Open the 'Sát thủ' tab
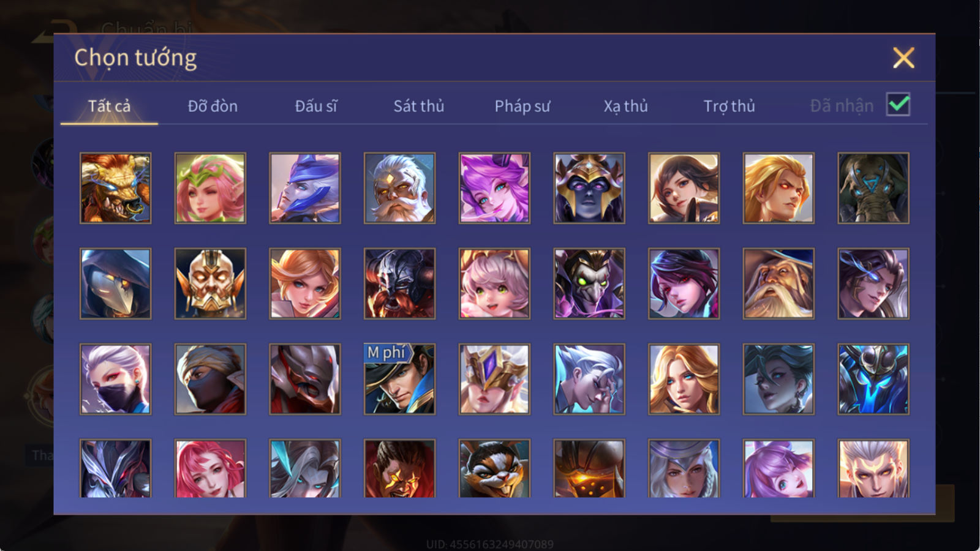This screenshot has width=980, height=551. tap(418, 106)
